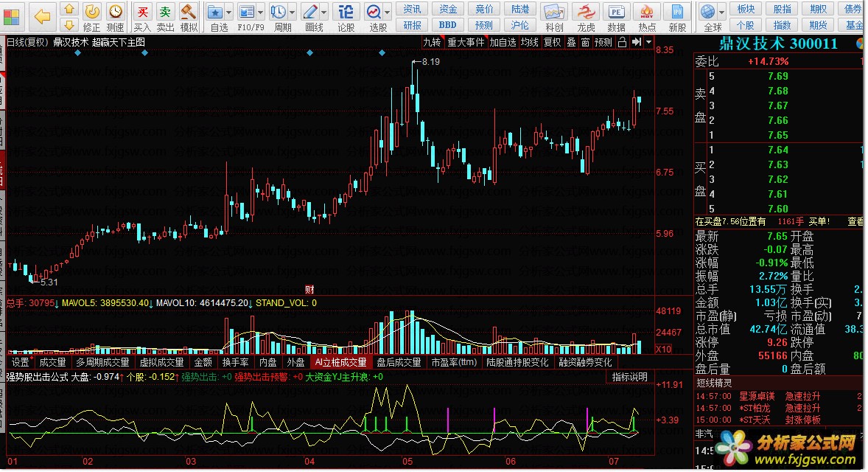
Task: Open the 科创 board chart icon
Action: pyautogui.click(x=554, y=12)
